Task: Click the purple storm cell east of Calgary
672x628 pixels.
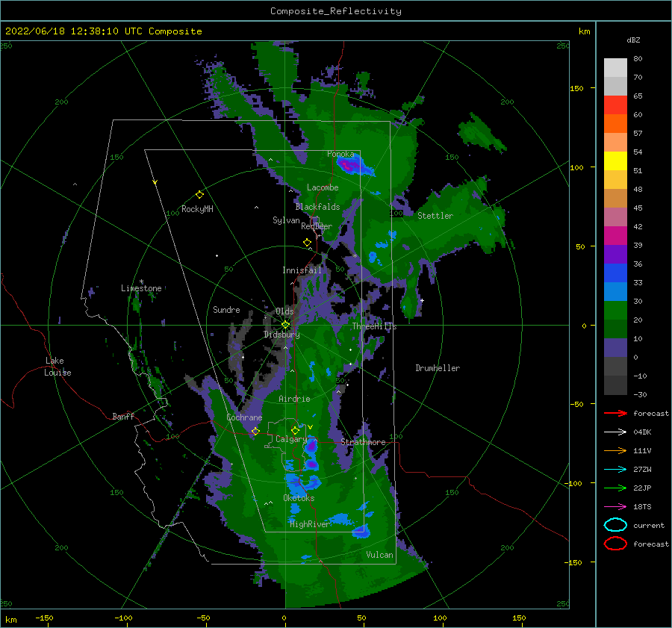Action: coord(311,446)
